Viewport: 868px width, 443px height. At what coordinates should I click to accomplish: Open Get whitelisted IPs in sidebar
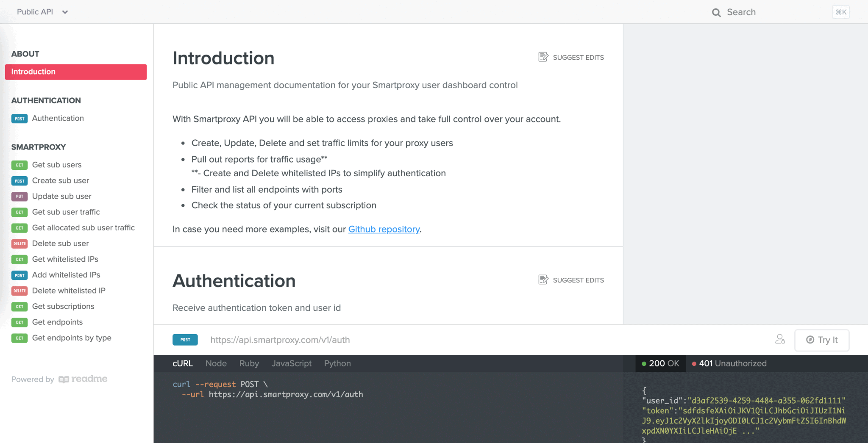click(x=65, y=259)
